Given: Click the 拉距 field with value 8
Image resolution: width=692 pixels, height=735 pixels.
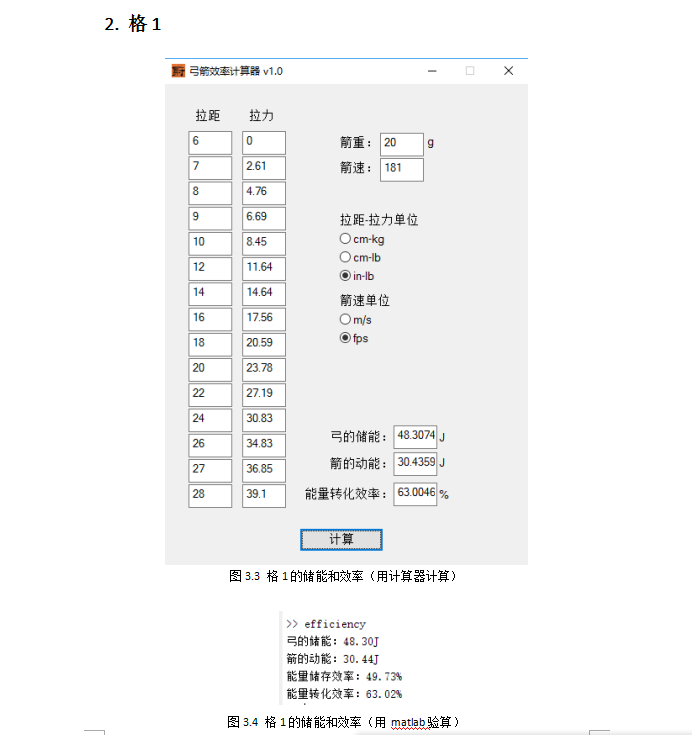Looking at the screenshot, I should pos(210,193).
